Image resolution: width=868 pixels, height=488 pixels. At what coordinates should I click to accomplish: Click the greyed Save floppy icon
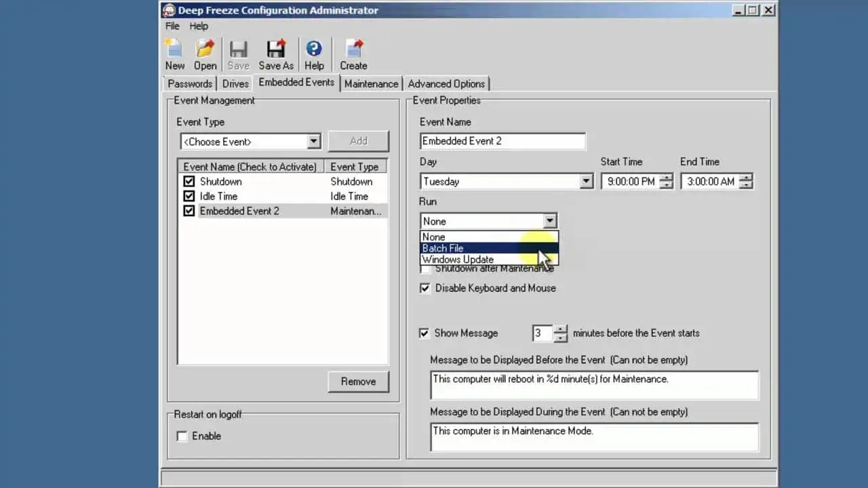tap(238, 49)
